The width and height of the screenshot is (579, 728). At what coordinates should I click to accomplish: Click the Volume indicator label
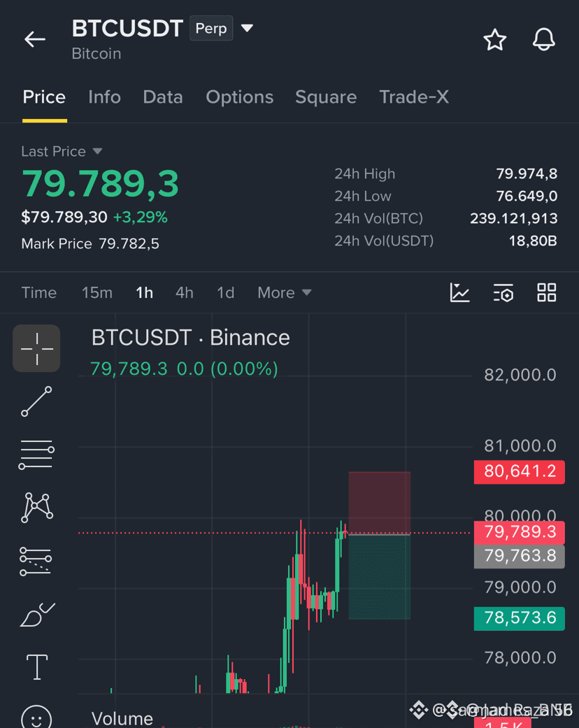(122, 718)
